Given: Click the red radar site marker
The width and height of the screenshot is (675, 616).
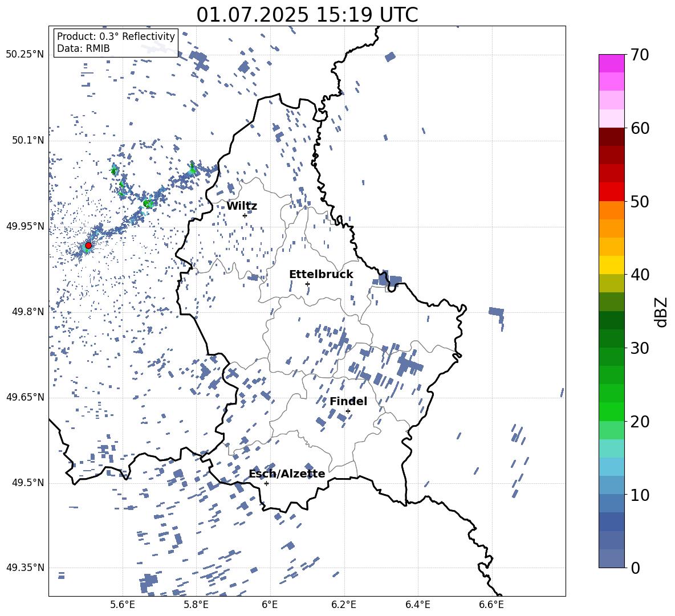Looking at the screenshot, I should tap(88, 246).
